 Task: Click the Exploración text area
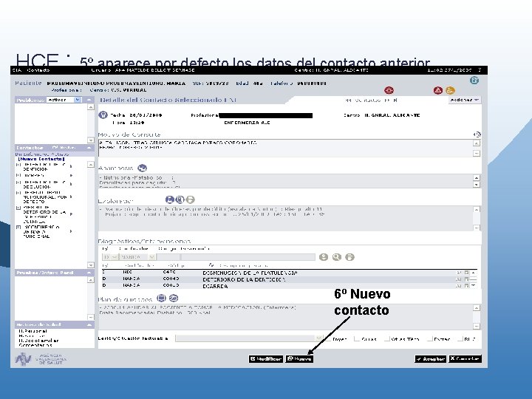point(285,218)
